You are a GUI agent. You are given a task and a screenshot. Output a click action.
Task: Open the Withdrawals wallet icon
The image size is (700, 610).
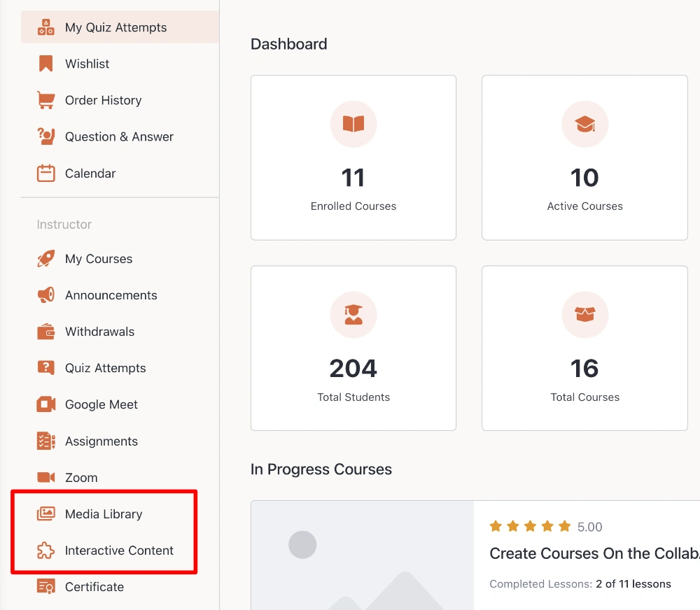click(45, 331)
